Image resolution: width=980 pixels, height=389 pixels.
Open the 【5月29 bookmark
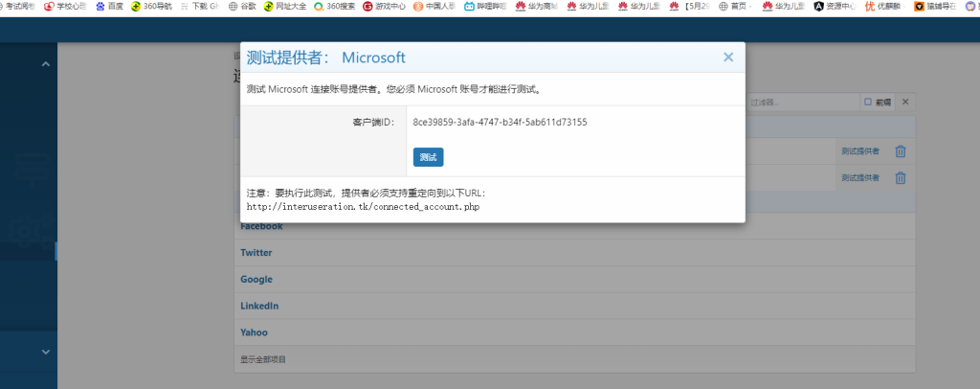pyautogui.click(x=689, y=7)
